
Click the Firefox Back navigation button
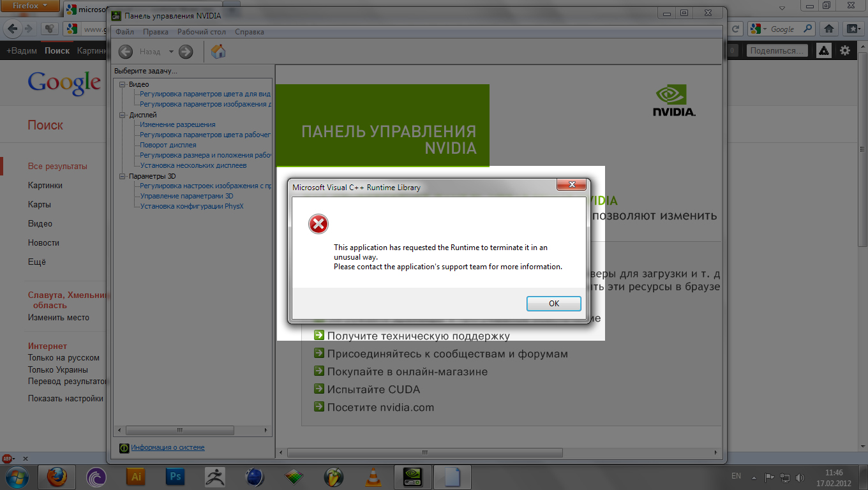11,29
